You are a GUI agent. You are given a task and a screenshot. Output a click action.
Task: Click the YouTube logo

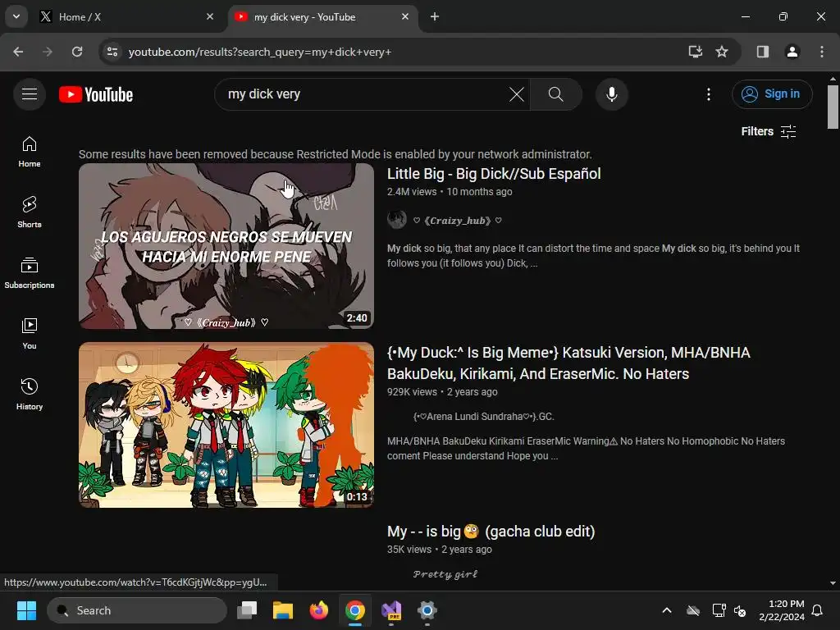pyautogui.click(x=96, y=94)
